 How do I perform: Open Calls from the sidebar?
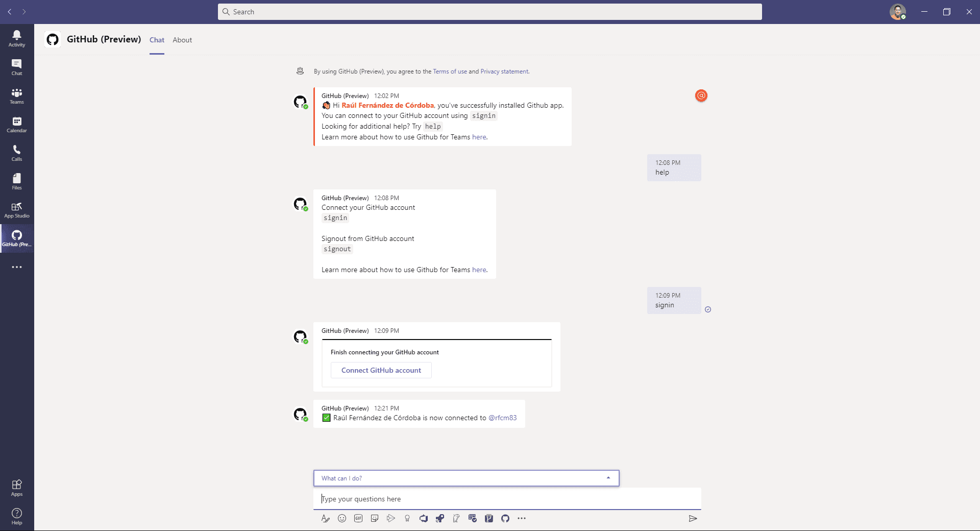point(17,153)
